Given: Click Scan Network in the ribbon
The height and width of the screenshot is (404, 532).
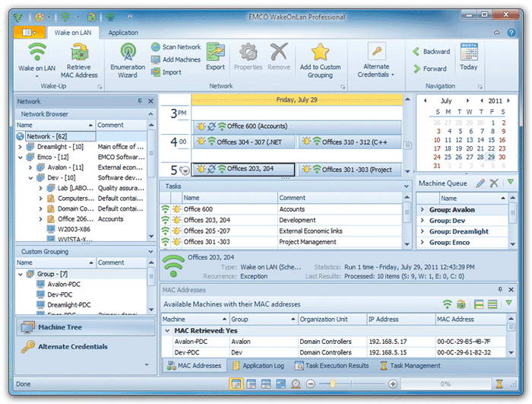Looking at the screenshot, I should point(175,47).
